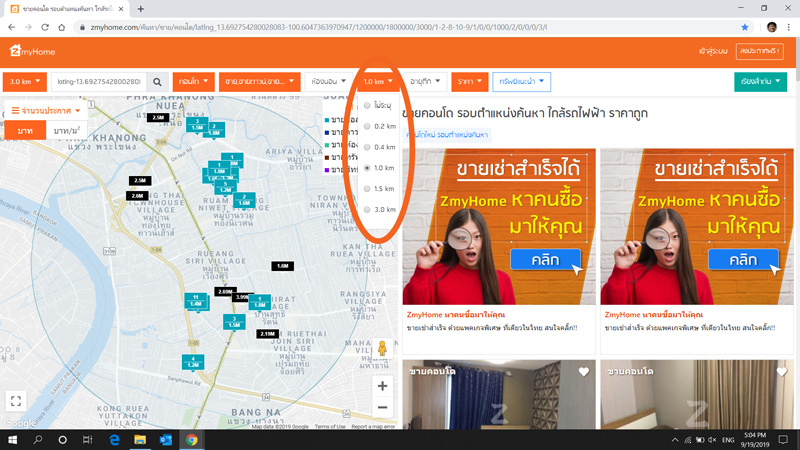
Task: Collapse the 1.0 km train distance dropdown
Action: pos(378,82)
